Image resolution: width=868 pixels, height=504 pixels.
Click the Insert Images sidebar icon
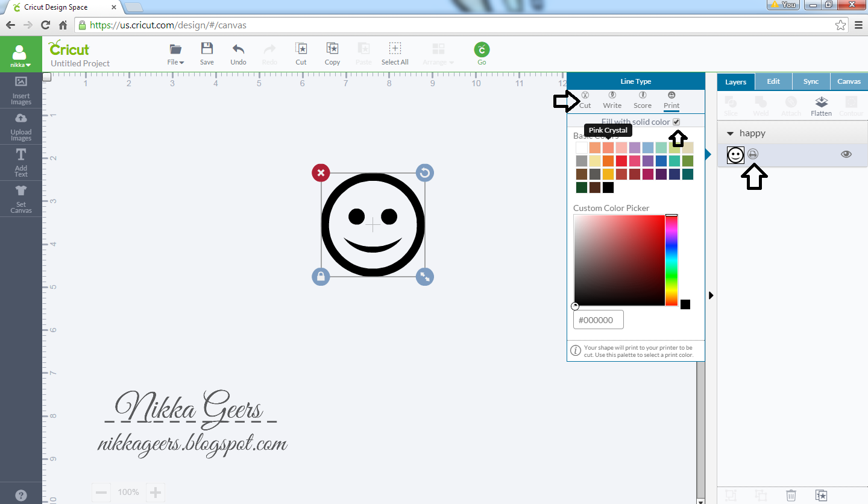click(x=20, y=90)
